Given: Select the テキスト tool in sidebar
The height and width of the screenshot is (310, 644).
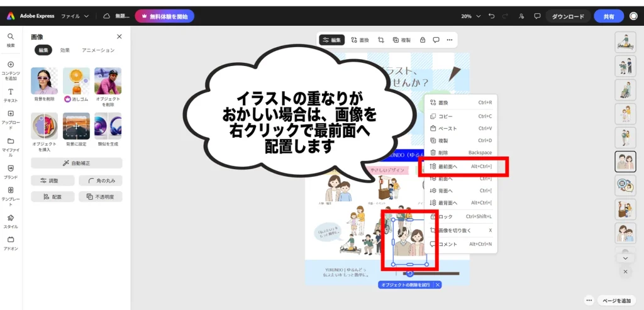Looking at the screenshot, I should 11,95.
